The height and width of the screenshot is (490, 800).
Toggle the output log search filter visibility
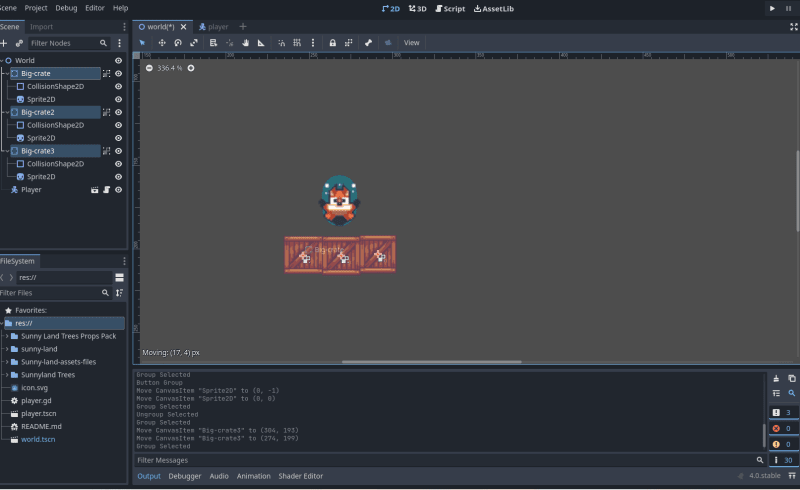pos(792,393)
